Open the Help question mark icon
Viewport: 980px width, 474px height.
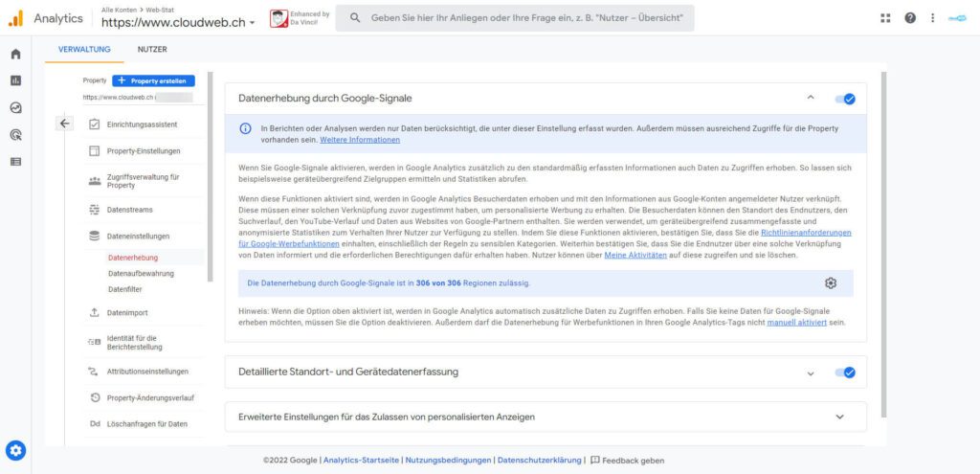(911, 18)
